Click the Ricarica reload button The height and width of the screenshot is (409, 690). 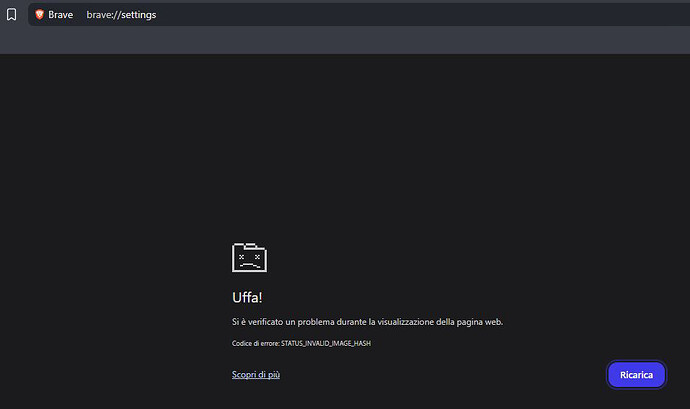pos(636,375)
